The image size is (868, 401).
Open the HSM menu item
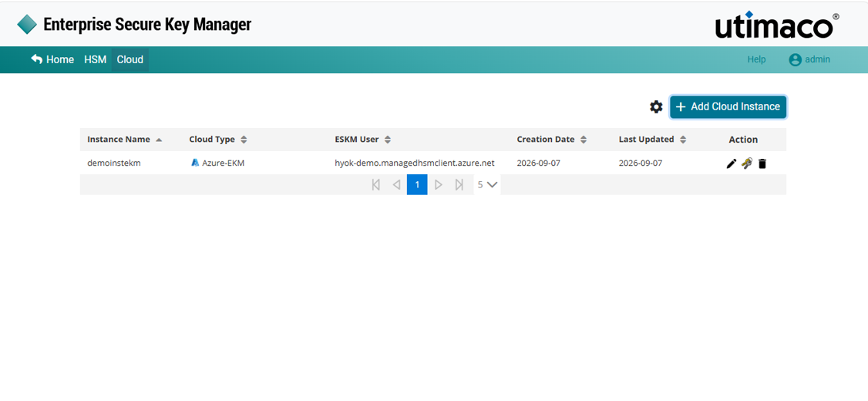(x=96, y=60)
